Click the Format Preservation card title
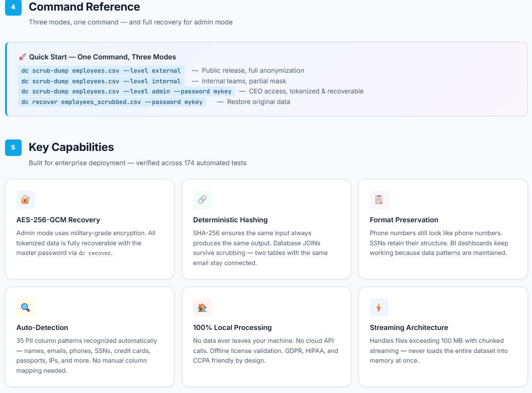The image size is (532, 393). click(x=404, y=220)
